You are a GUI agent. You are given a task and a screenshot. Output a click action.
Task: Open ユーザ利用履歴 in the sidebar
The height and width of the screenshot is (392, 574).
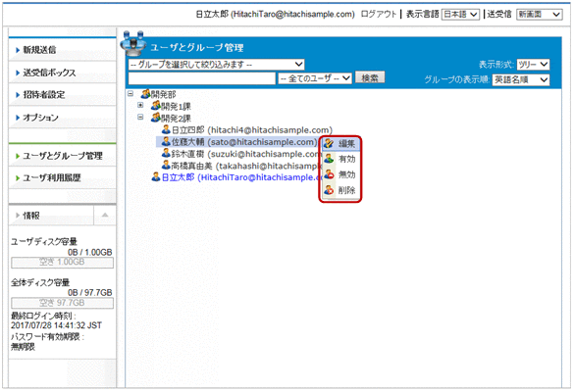pyautogui.click(x=62, y=178)
